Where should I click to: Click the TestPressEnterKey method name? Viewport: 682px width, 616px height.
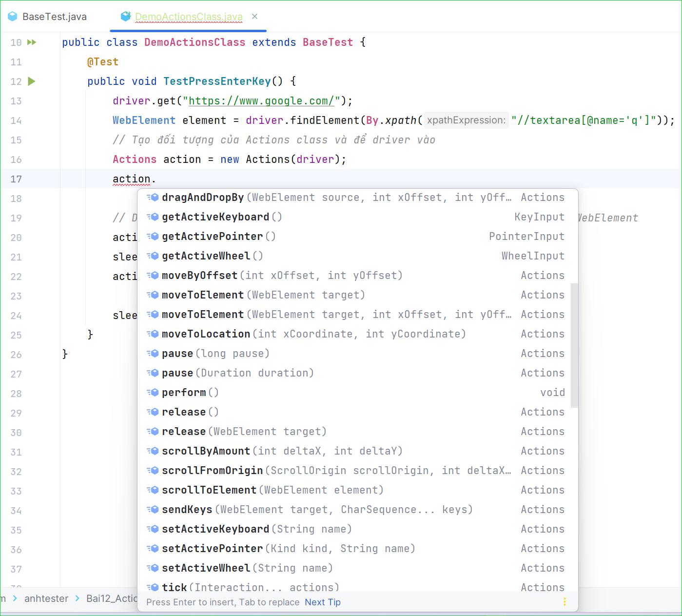pyautogui.click(x=217, y=81)
